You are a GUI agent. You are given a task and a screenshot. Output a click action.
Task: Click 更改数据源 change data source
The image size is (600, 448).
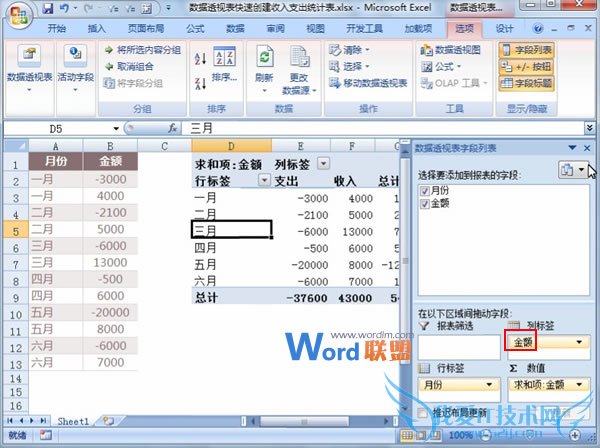click(x=299, y=70)
